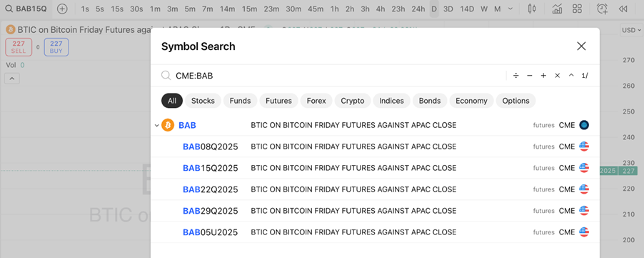Click the alarm clock alert icon

click(x=602, y=9)
